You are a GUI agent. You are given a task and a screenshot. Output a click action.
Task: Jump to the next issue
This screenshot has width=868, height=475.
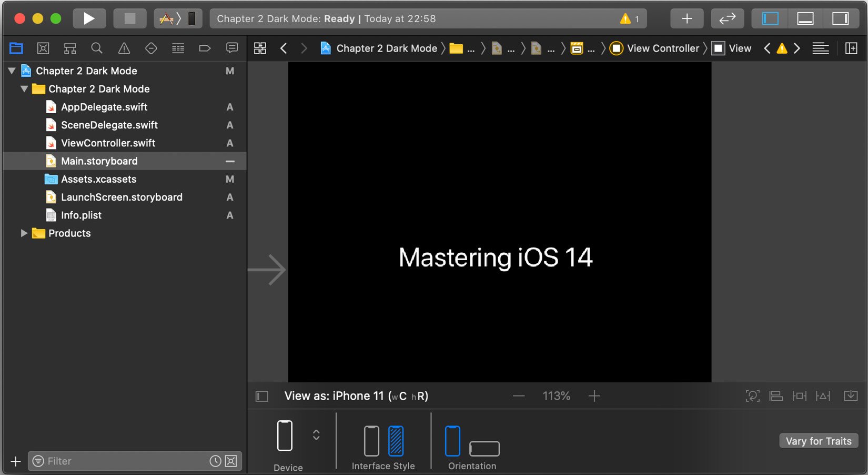(797, 48)
